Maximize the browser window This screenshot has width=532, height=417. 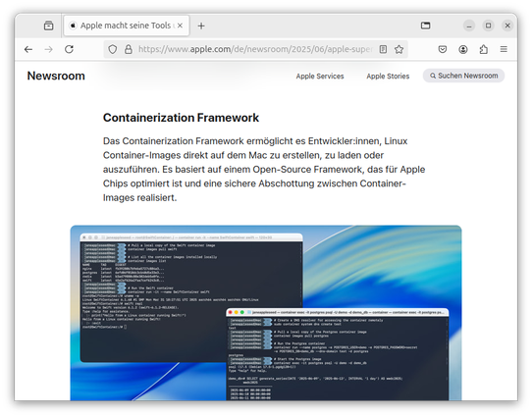(488, 26)
